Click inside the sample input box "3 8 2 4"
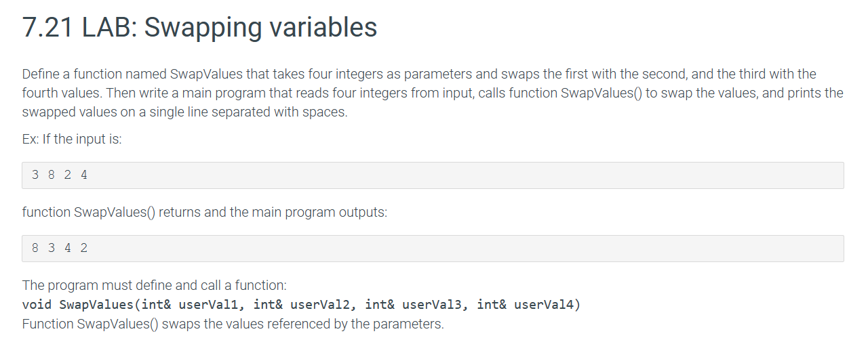 [433, 175]
